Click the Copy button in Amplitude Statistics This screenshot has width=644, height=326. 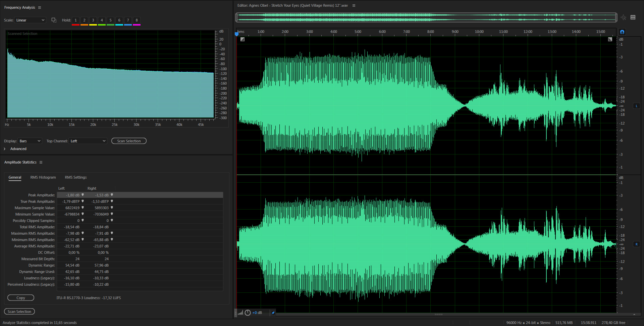[x=21, y=298]
